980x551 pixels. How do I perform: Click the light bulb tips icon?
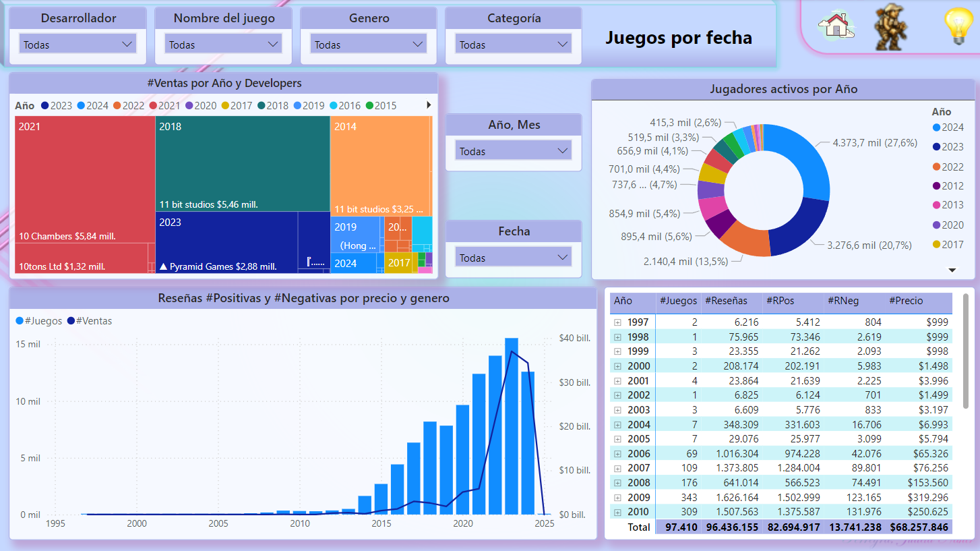[x=958, y=27]
